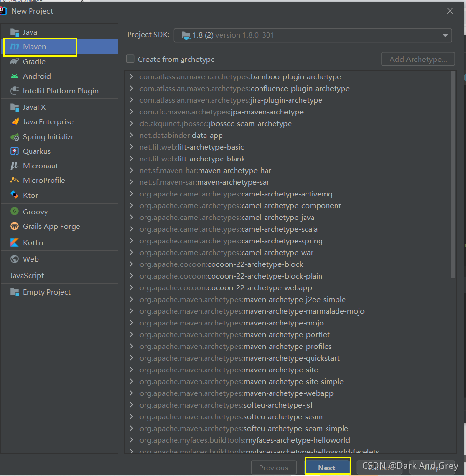Viewport: 466px width, 476px height.
Task: Expand lift-archetype-basic node
Action: [x=131, y=147]
